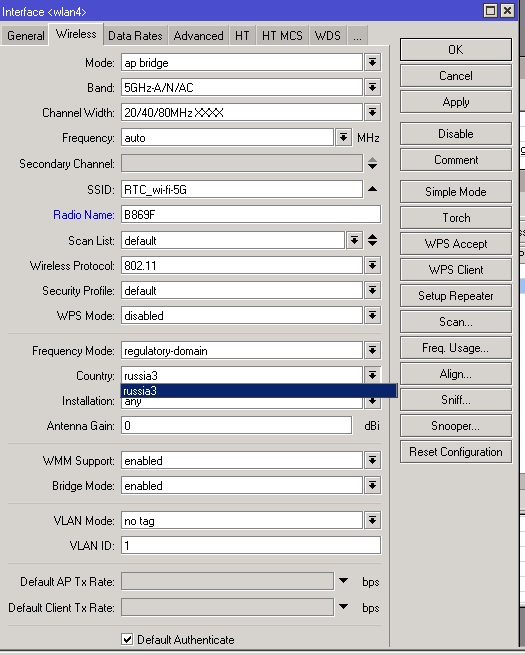The width and height of the screenshot is (525, 655).
Task: Open the Align tool
Action: (456, 374)
